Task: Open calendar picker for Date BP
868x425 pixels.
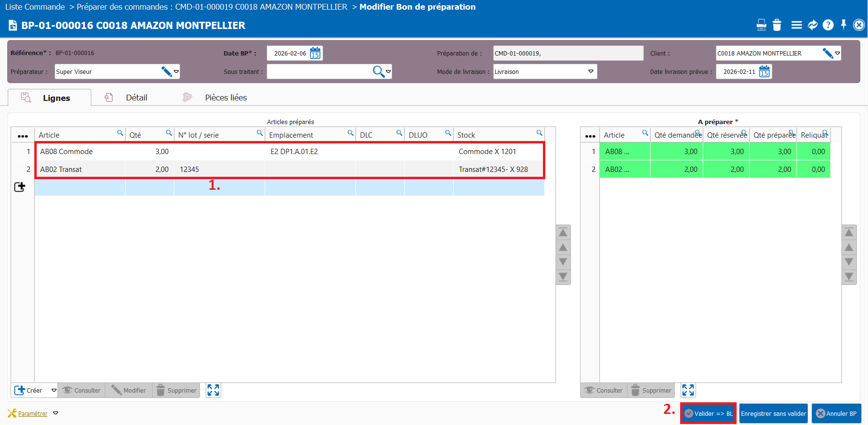Action: (x=315, y=53)
